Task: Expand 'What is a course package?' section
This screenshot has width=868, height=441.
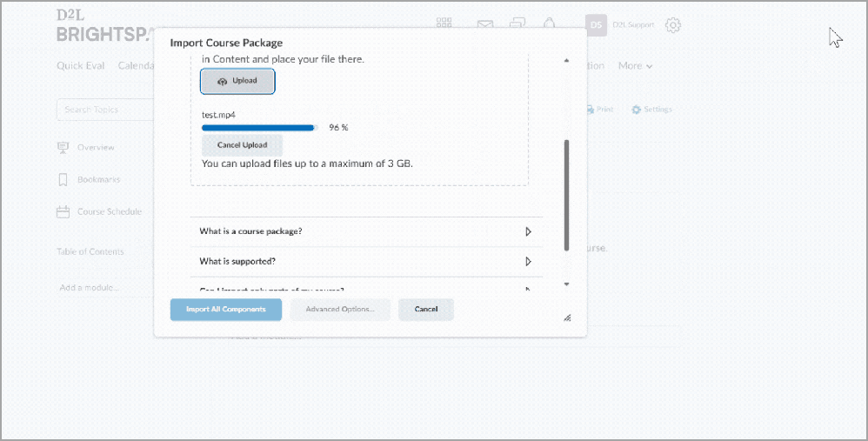Action: point(366,231)
